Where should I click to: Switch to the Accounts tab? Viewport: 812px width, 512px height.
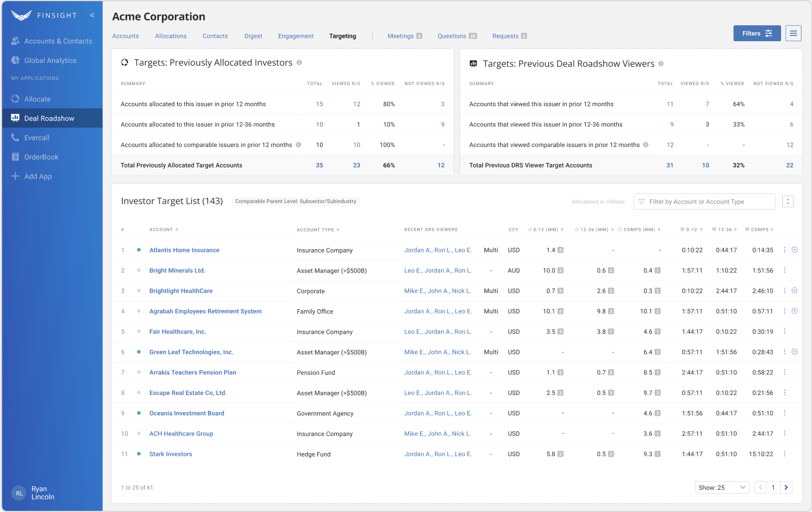pyautogui.click(x=125, y=36)
